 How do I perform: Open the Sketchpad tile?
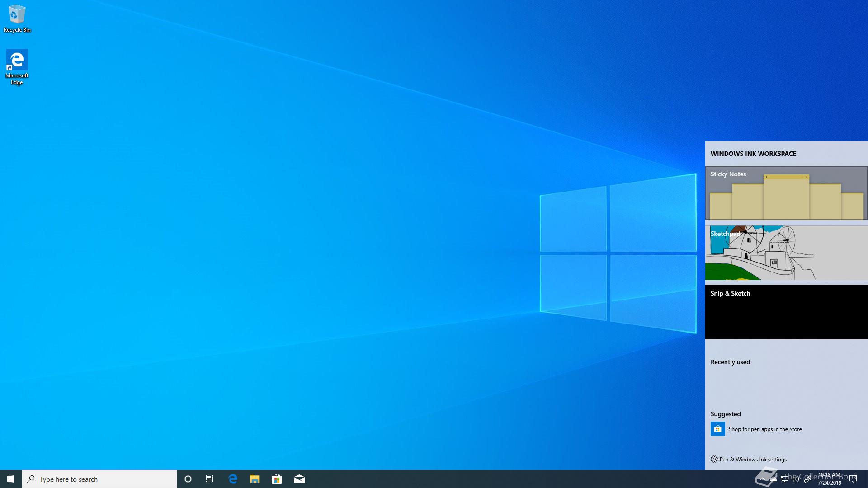pyautogui.click(x=787, y=253)
